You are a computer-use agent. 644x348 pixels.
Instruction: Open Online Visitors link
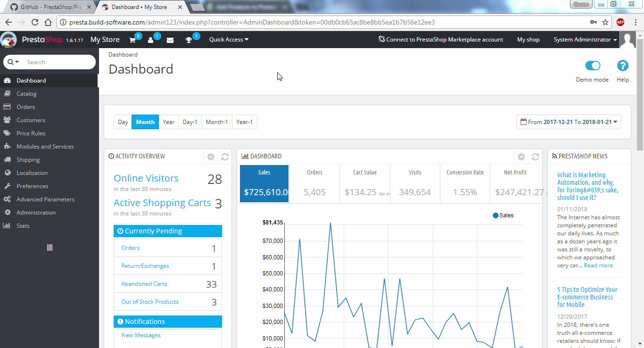(146, 178)
